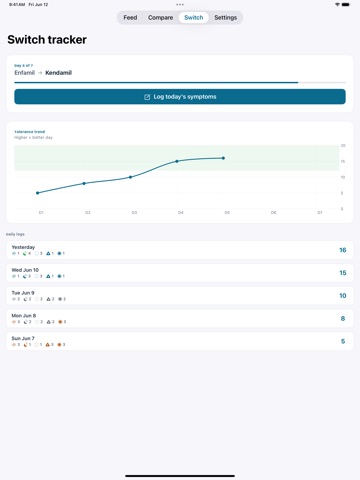Select the D4 data point on trend chart

tap(177, 161)
